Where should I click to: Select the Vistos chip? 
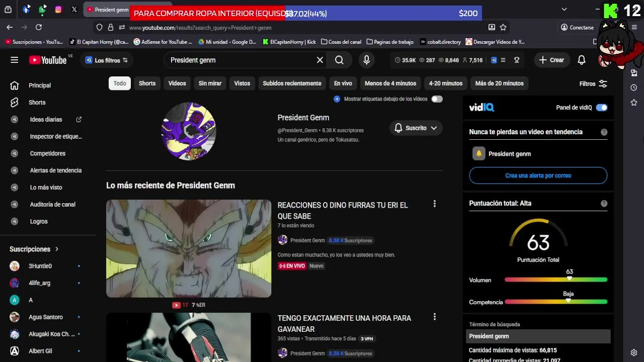[242, 83]
